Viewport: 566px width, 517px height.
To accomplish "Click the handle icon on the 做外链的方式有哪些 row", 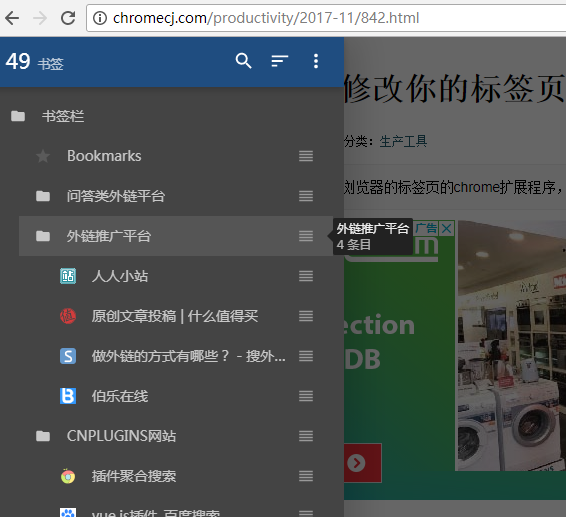I will 306,356.
